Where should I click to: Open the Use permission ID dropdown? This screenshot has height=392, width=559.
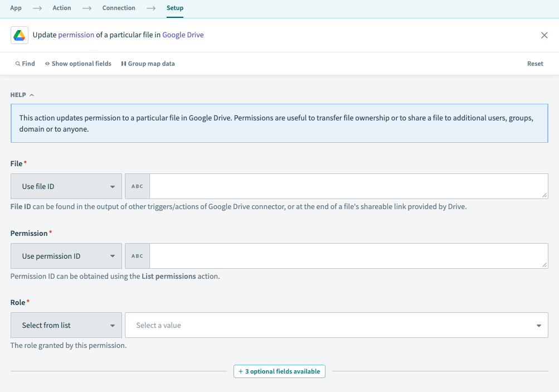(x=66, y=256)
